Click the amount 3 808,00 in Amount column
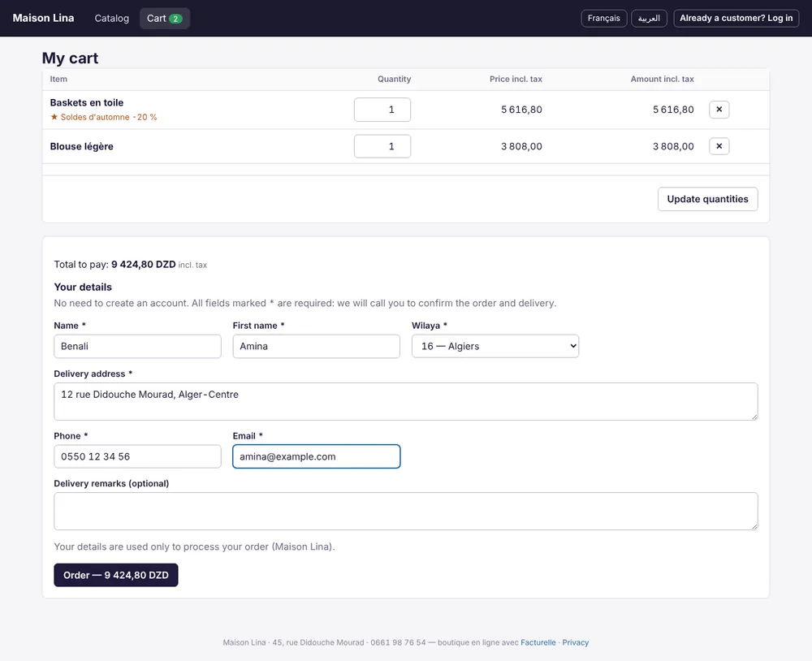This screenshot has width=812, height=661. (673, 147)
